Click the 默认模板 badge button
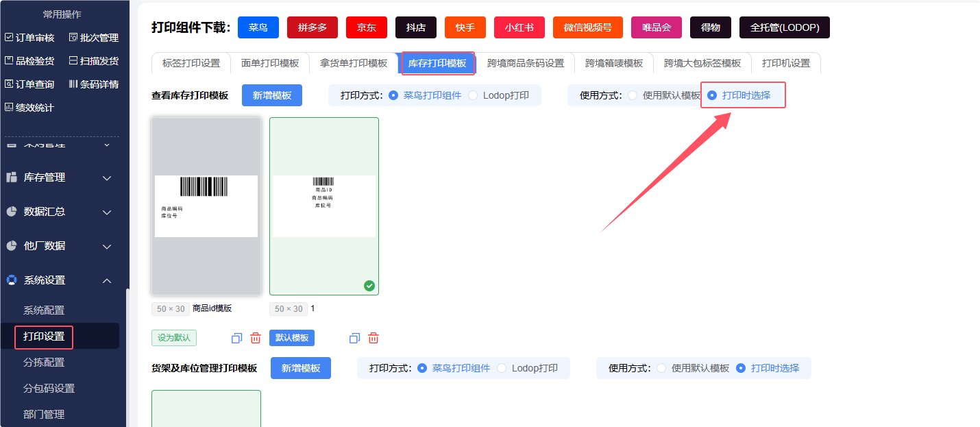Image resolution: width=980 pixels, height=427 pixels. (292, 338)
